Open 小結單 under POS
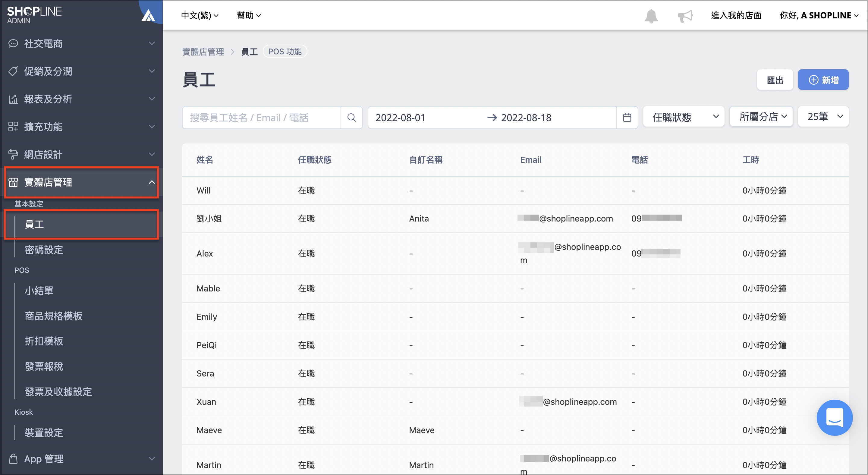The image size is (868, 475). point(39,290)
